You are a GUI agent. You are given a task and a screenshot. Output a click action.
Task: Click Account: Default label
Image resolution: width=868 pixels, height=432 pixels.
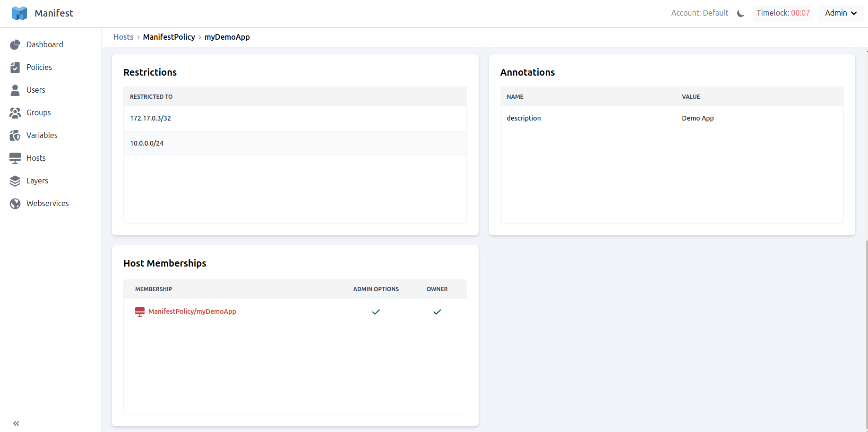700,13
